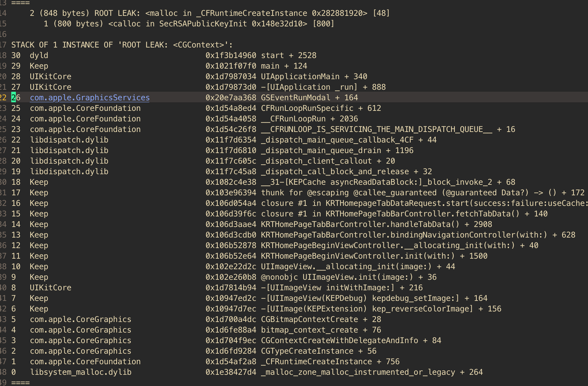Click '_CFRuntimeCreateInstance + 756' in frame 1
Image resolution: width=588 pixels, height=386 pixels.
(330, 362)
